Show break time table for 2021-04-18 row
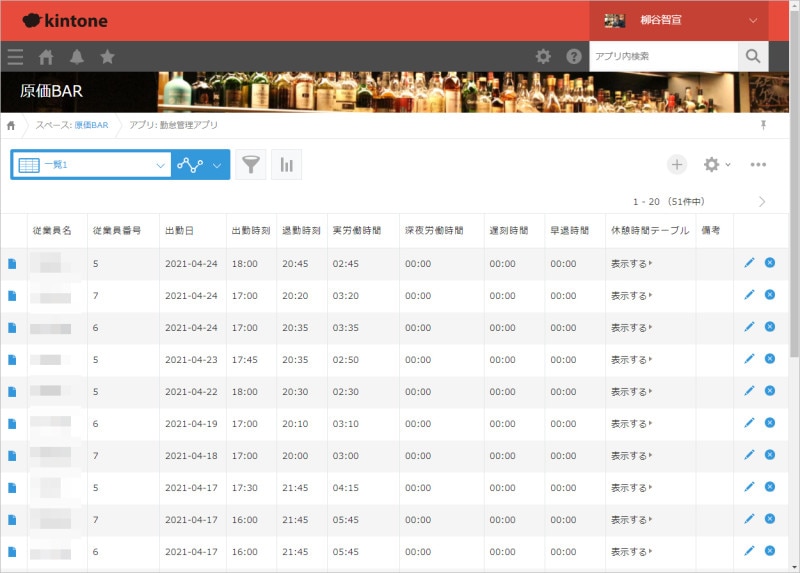Viewport: 800px width, 573px height. (632, 456)
